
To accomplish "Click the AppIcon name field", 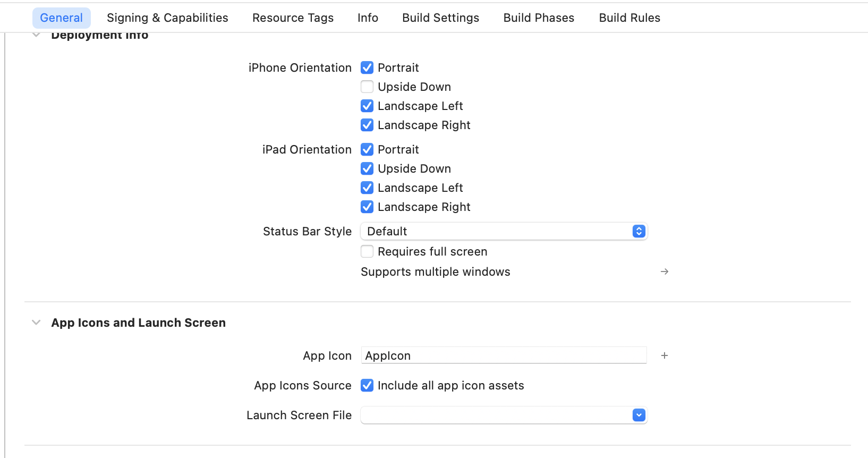I will pos(504,355).
